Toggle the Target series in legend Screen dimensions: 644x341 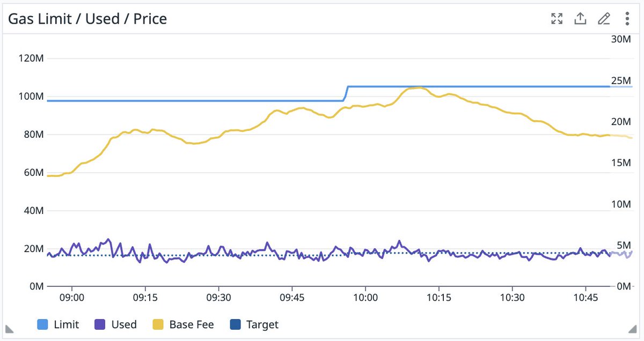[x=254, y=324]
